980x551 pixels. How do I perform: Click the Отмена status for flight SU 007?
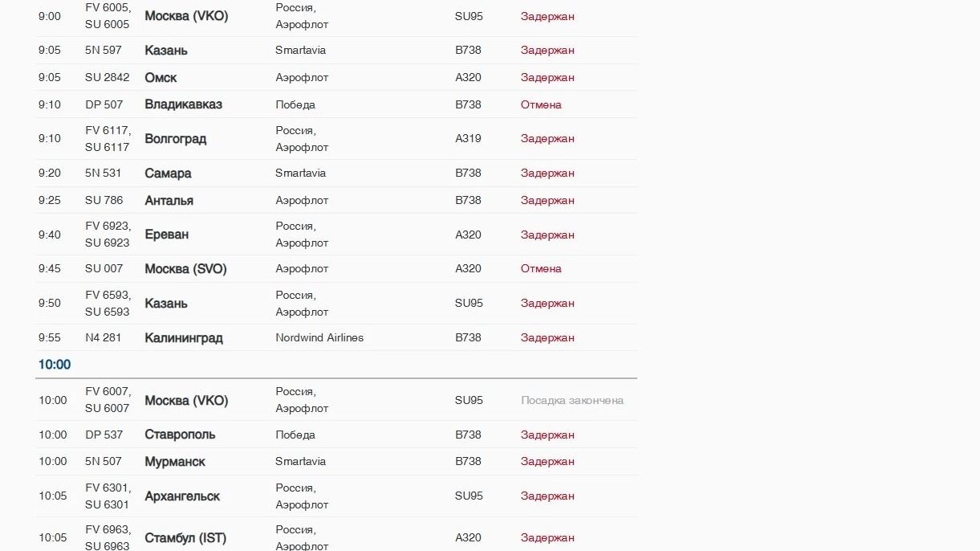(x=541, y=269)
